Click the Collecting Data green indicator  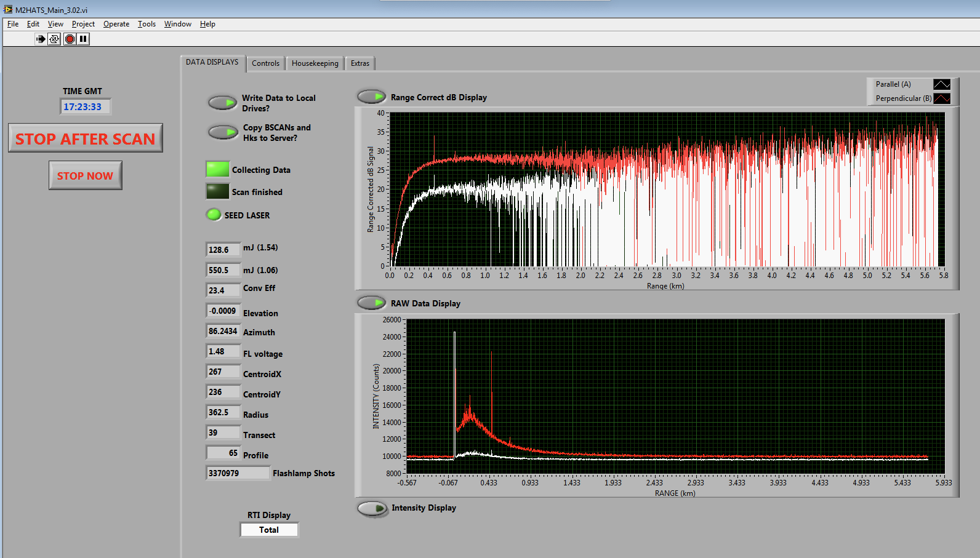click(217, 169)
